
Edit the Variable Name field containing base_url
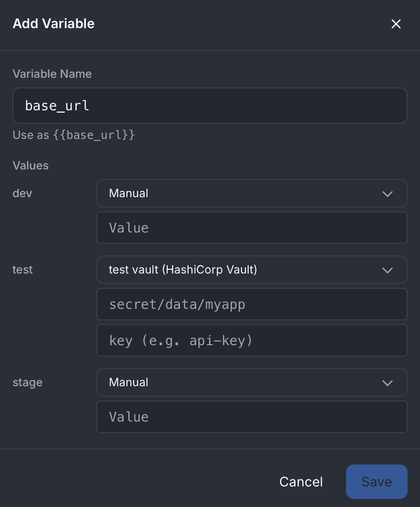pos(210,106)
